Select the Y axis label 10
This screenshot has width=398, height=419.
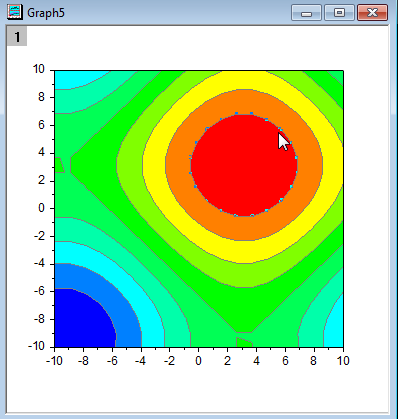coord(38,69)
